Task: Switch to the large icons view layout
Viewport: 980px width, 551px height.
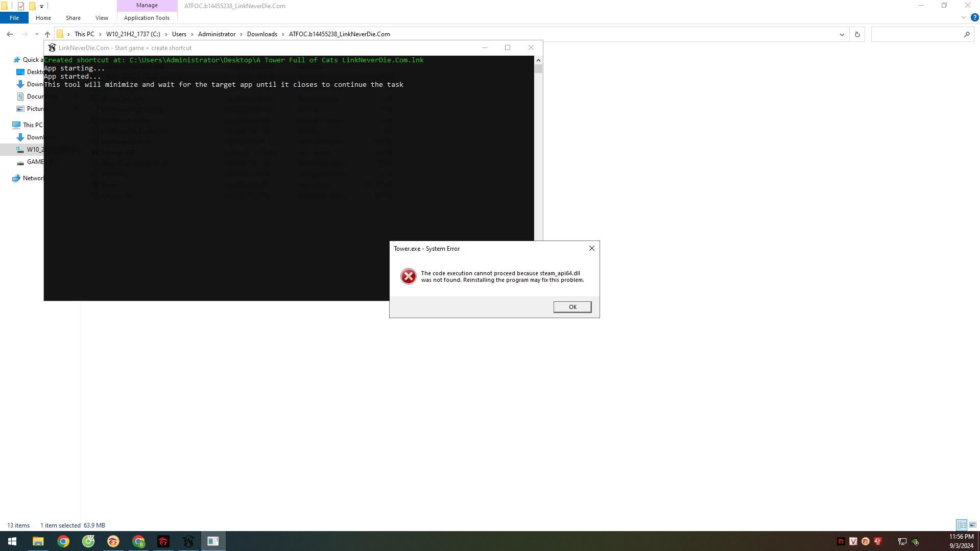Action: click(972, 525)
